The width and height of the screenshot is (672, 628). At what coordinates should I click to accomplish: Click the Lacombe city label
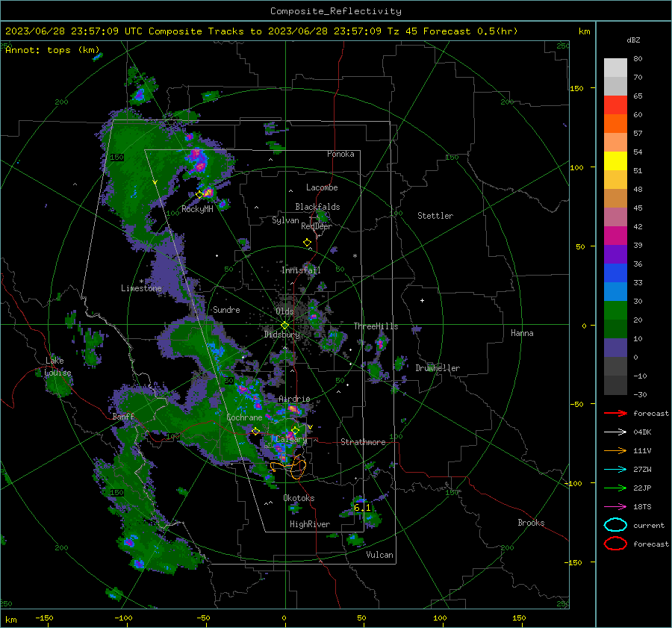tap(322, 187)
